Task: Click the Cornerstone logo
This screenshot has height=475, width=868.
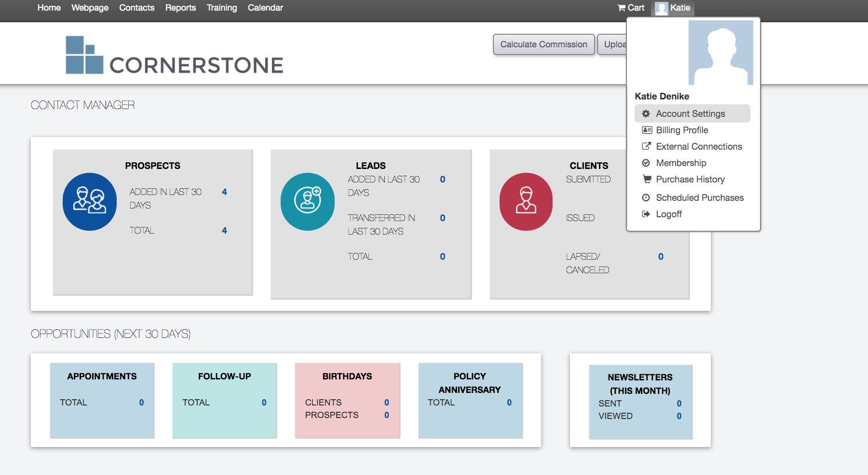Action: point(175,55)
